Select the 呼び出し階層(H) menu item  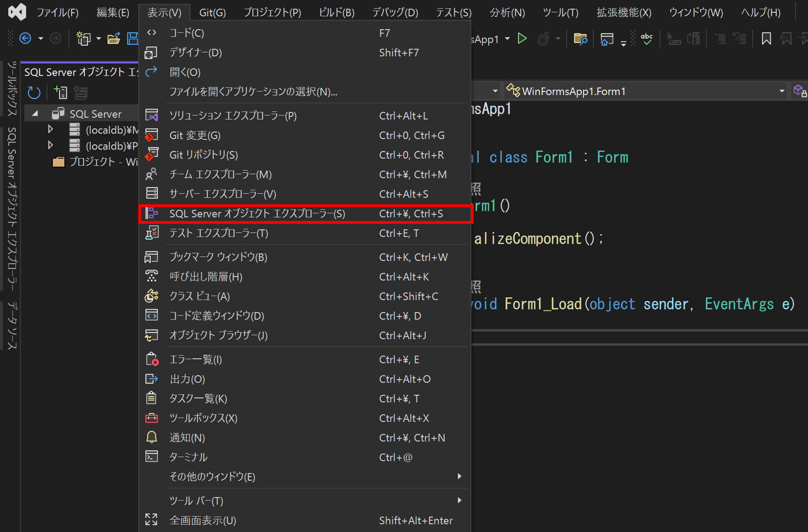click(x=305, y=276)
